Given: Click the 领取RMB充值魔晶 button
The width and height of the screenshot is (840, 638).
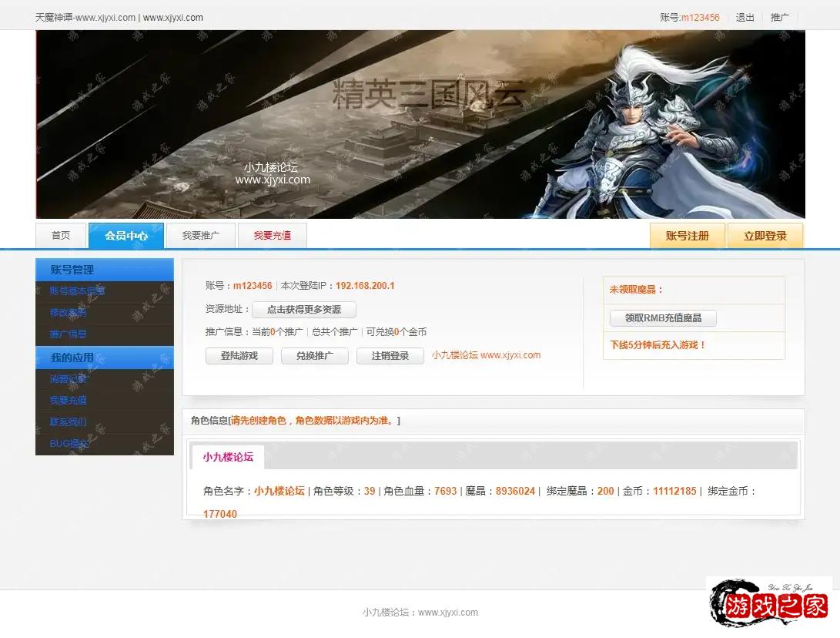Looking at the screenshot, I should (x=663, y=318).
